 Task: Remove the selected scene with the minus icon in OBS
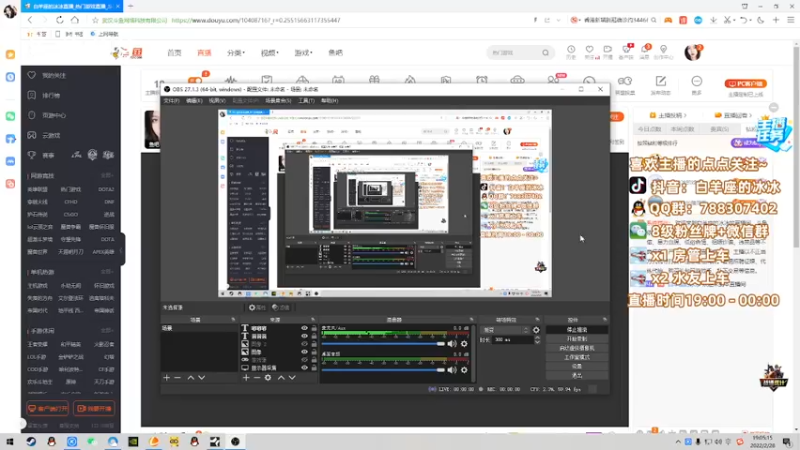178,378
